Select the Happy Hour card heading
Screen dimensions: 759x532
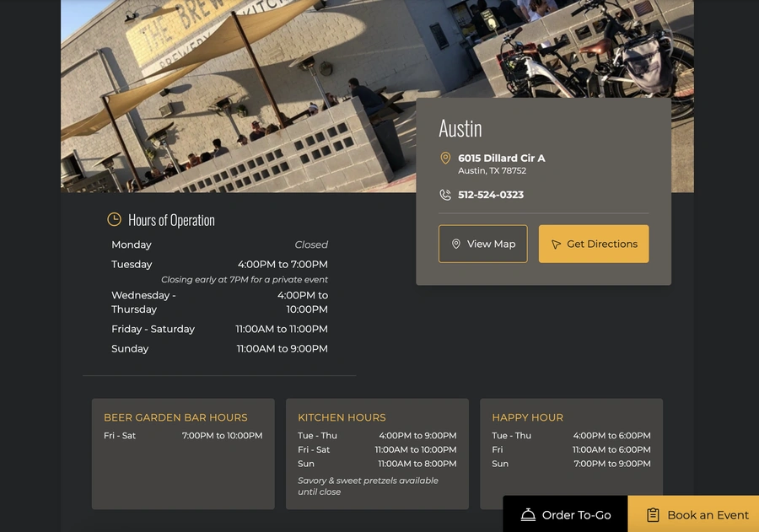[527, 417]
